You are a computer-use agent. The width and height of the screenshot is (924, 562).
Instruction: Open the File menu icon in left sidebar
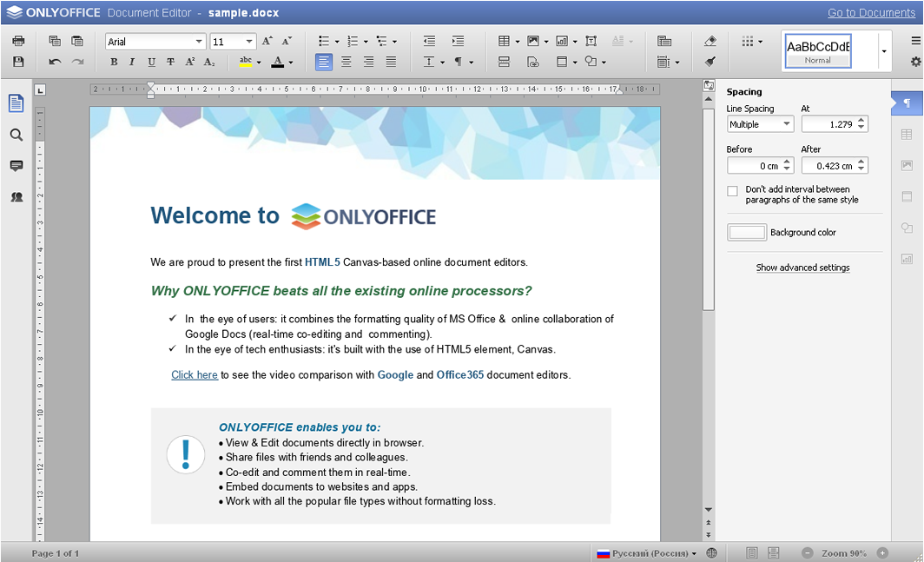(x=16, y=103)
